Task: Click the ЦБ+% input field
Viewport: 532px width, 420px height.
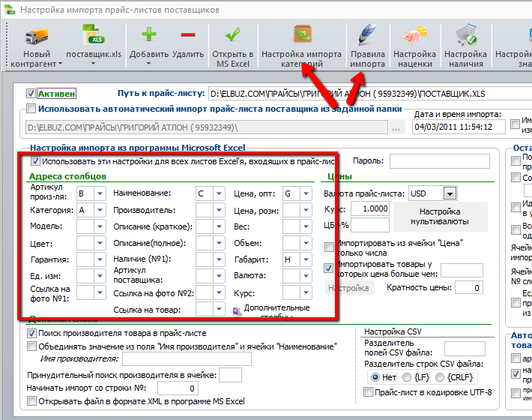Action: pyautogui.click(x=370, y=225)
